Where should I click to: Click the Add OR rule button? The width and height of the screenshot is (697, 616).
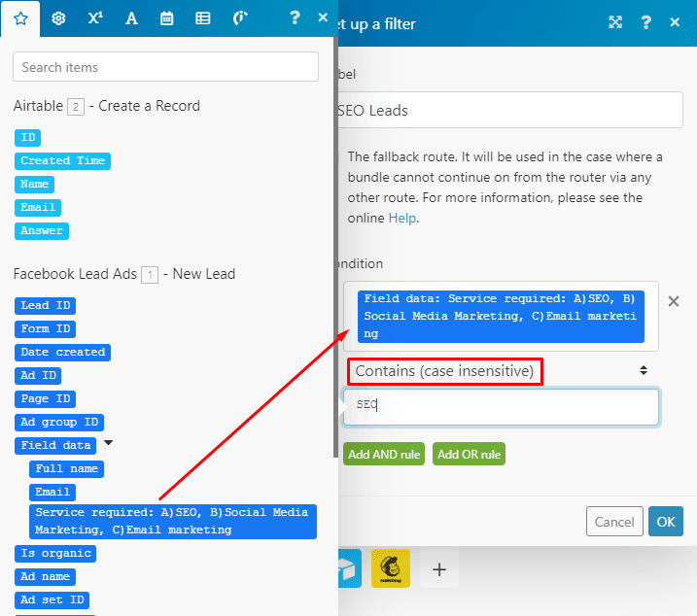pyautogui.click(x=469, y=455)
